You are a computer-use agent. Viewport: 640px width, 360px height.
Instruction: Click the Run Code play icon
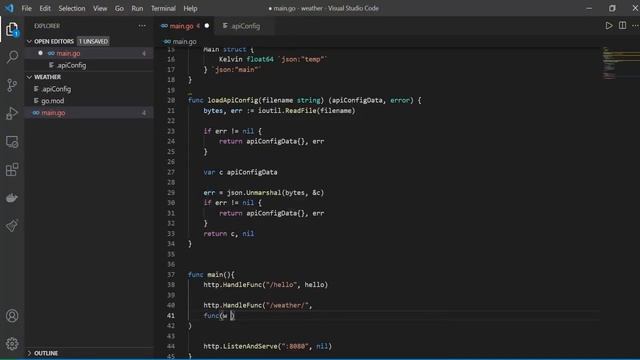pyautogui.click(x=609, y=26)
